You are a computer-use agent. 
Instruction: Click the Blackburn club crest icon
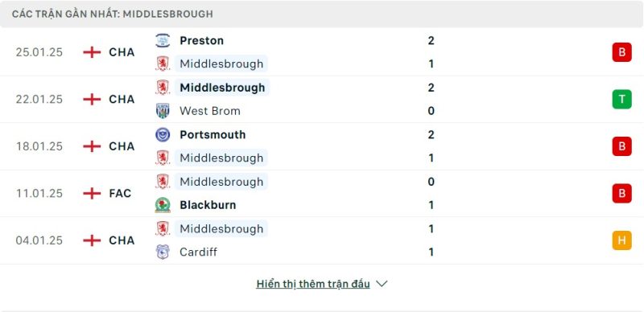163,205
